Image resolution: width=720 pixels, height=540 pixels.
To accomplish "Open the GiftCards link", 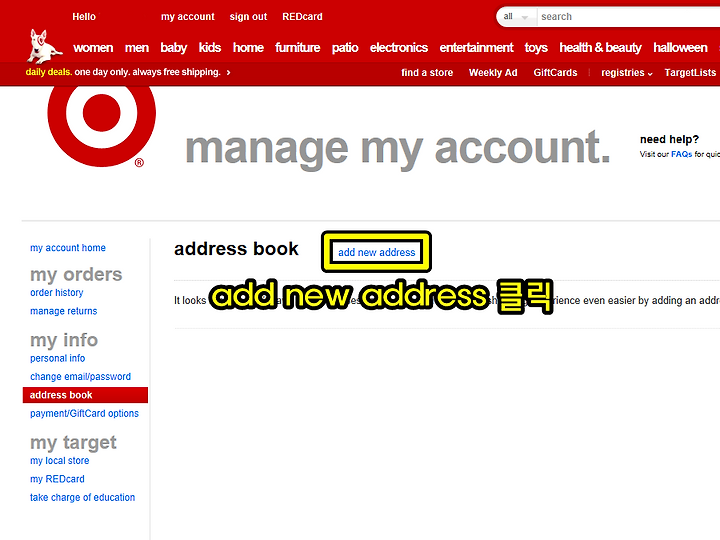I will coord(555,73).
